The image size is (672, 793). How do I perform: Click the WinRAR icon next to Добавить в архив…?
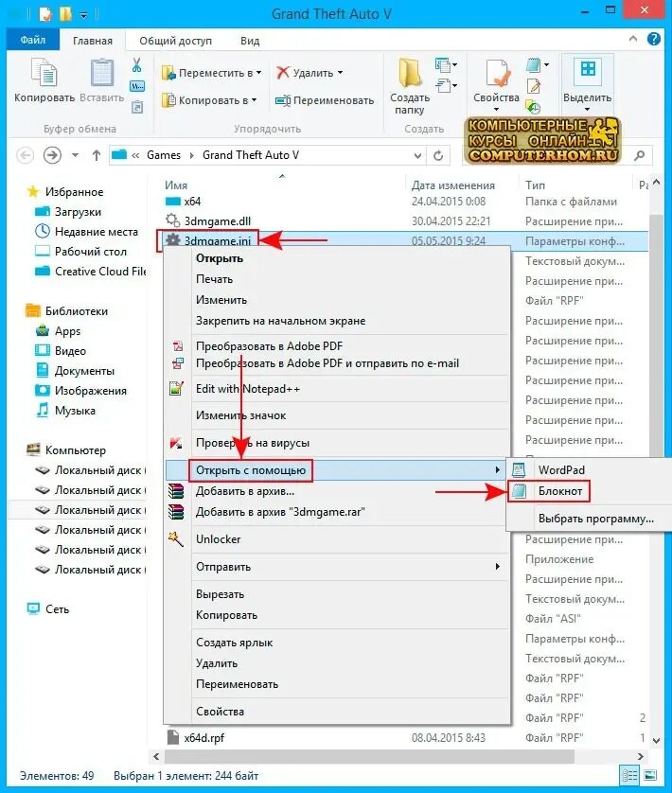[x=176, y=491]
